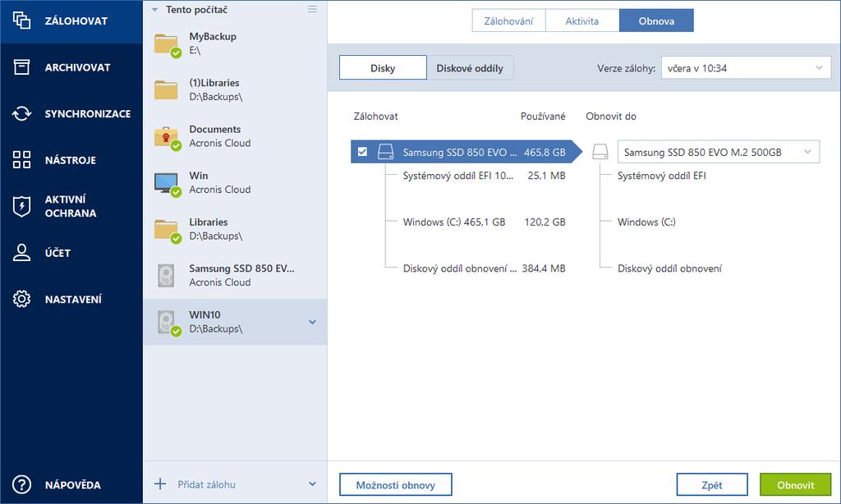Open the Synchronizace sync arrows icon
Image resolution: width=841 pixels, height=504 pixels.
(x=21, y=113)
